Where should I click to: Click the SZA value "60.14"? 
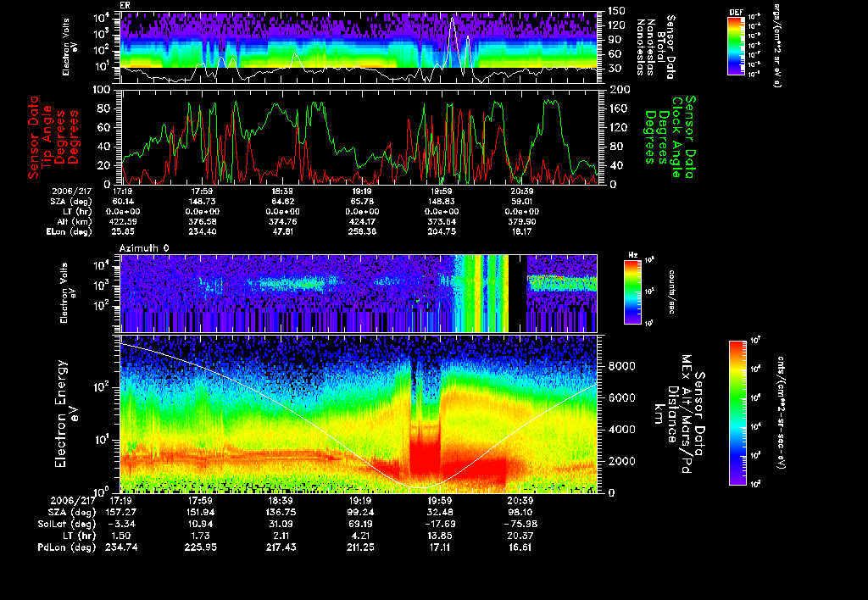124,201
